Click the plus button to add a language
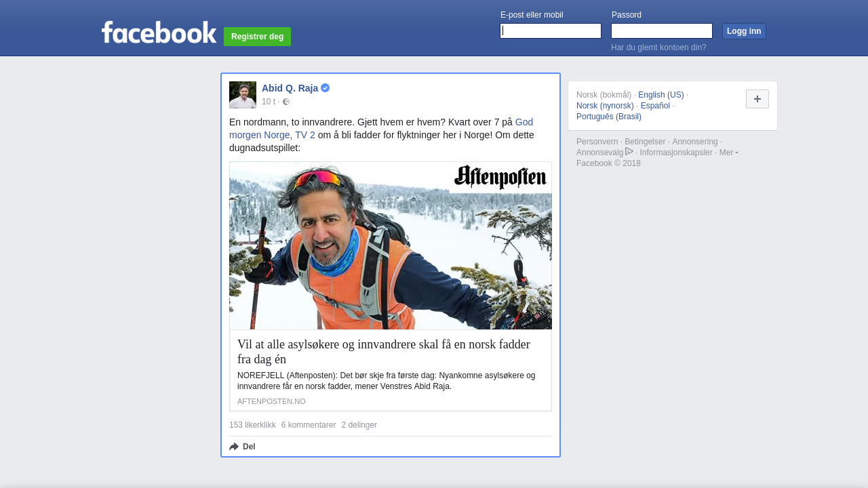The image size is (868, 488). click(x=757, y=99)
